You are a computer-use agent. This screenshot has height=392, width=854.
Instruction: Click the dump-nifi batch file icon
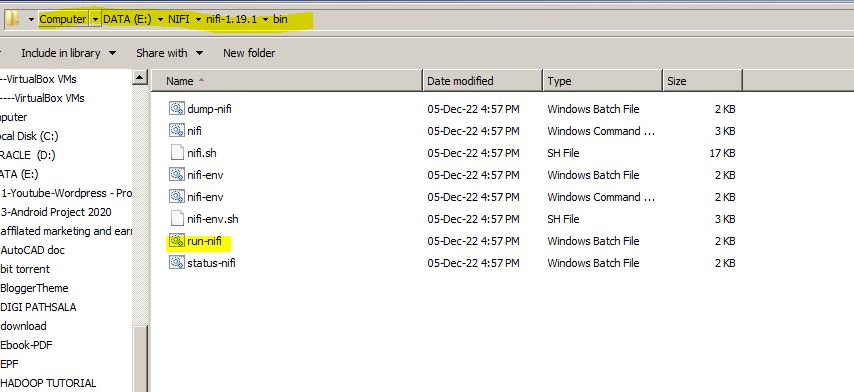[176, 109]
